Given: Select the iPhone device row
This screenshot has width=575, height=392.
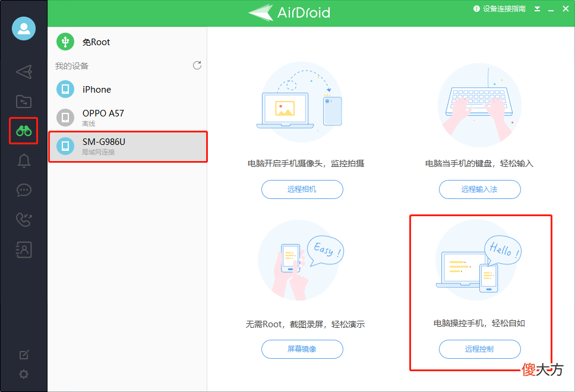Looking at the screenshot, I should pos(127,89).
